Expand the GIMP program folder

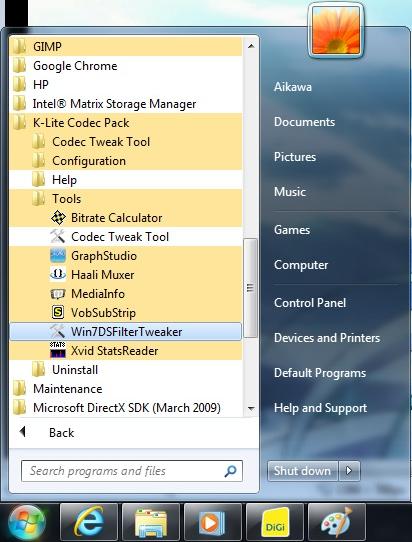pyautogui.click(x=126, y=47)
